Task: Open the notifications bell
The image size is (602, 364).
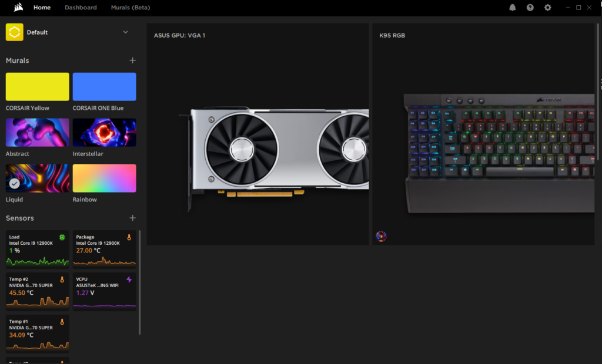Action: pyautogui.click(x=512, y=7)
